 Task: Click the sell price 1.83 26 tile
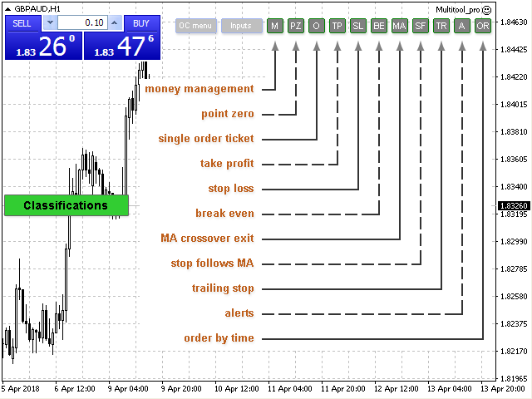tap(44, 46)
